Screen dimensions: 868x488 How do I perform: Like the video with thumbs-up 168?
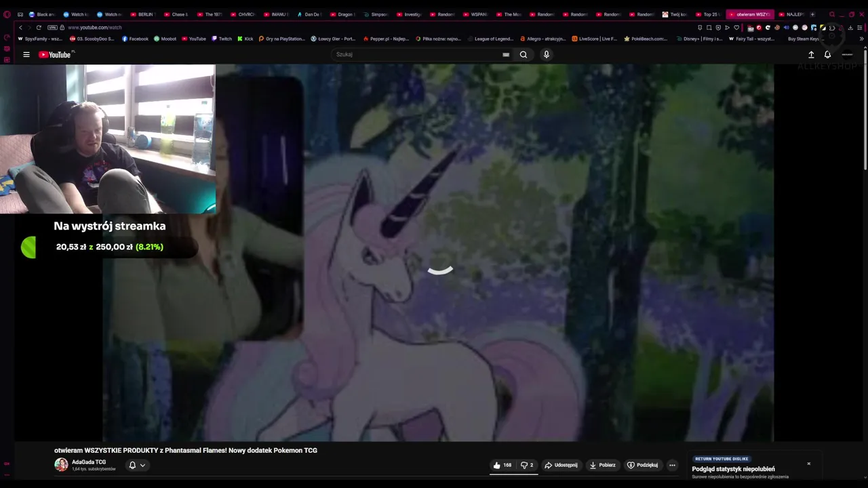[502, 465]
